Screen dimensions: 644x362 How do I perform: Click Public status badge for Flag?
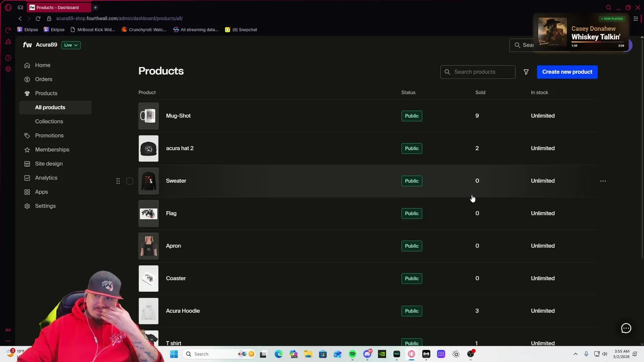pos(412,213)
